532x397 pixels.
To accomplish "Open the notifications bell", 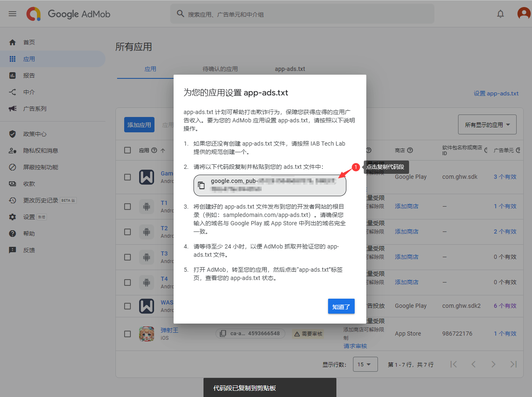I will point(500,14).
